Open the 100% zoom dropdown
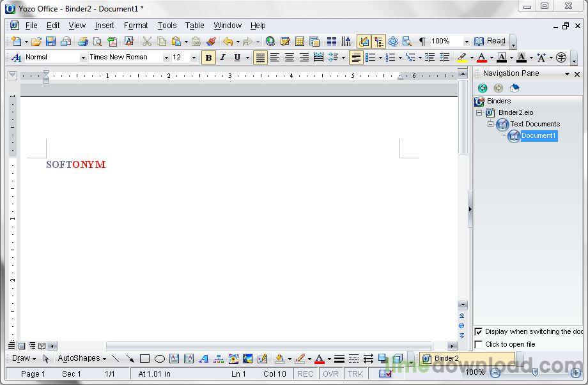 pyautogui.click(x=467, y=42)
